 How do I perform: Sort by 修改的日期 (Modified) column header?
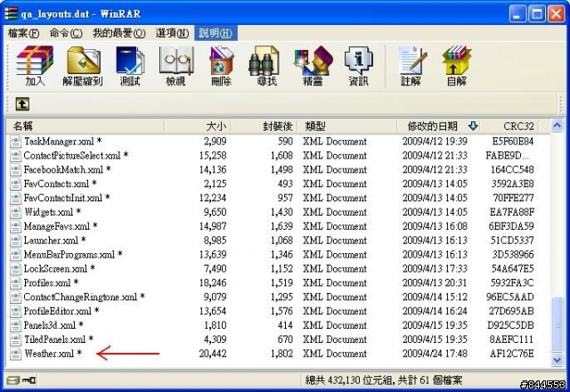(437, 127)
